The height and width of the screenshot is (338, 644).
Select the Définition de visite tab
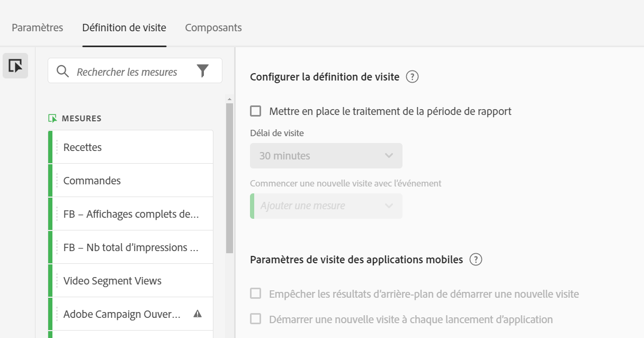(x=124, y=28)
